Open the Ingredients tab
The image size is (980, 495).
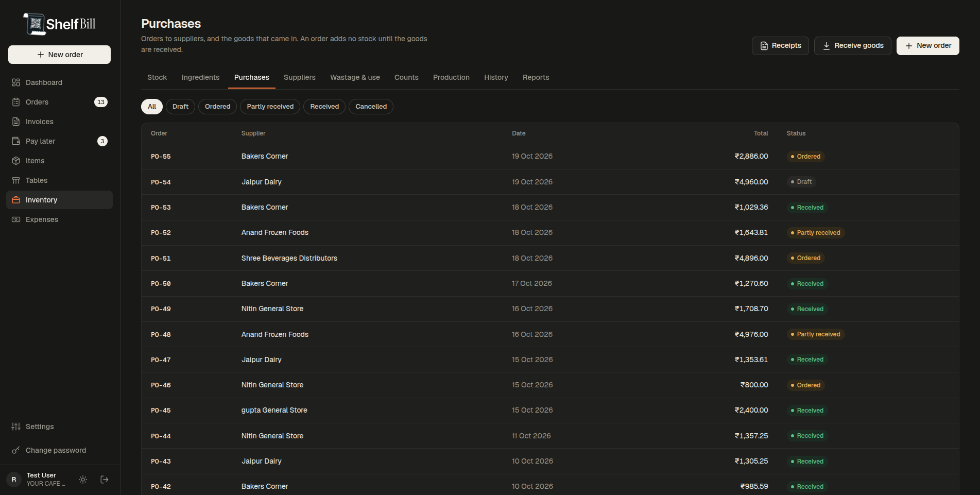click(200, 77)
